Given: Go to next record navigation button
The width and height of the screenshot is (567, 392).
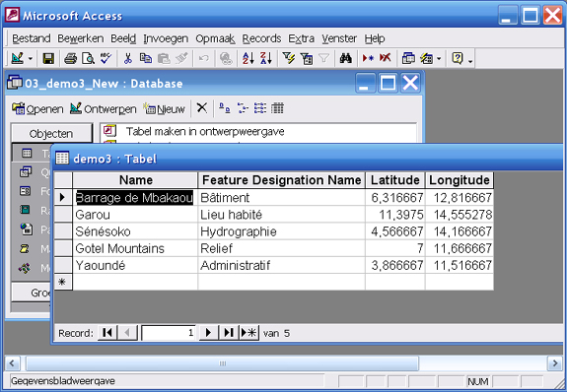Looking at the screenshot, I should point(209,332).
